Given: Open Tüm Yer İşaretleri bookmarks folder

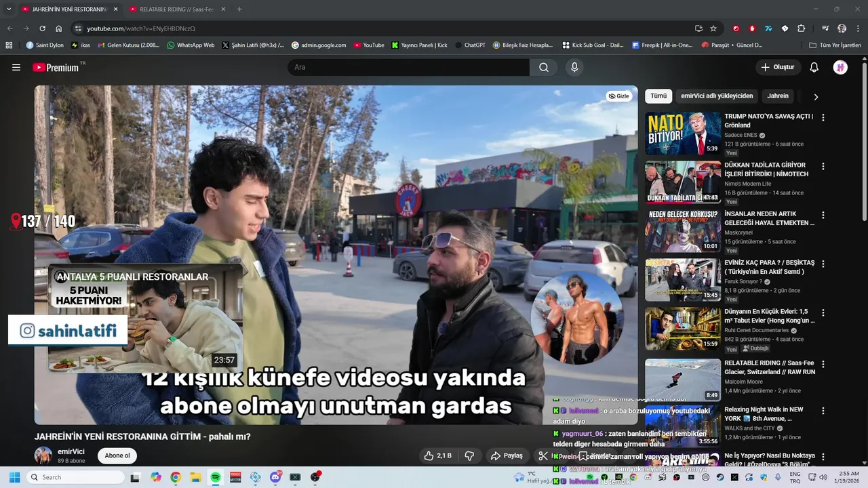Looking at the screenshot, I should pyautogui.click(x=835, y=45).
